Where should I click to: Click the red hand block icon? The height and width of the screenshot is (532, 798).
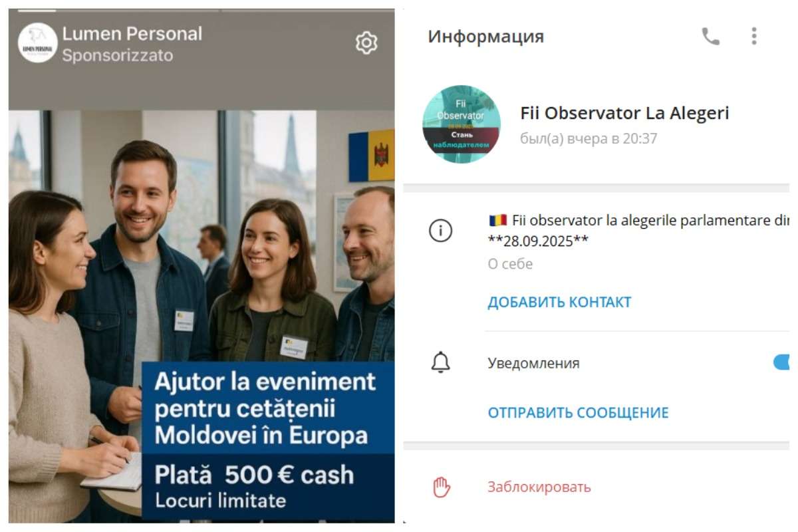click(x=441, y=487)
